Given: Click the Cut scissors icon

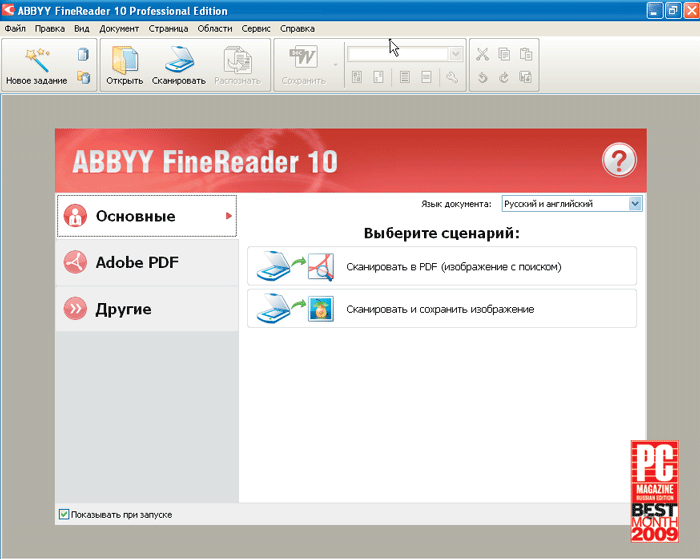Looking at the screenshot, I should [x=482, y=54].
